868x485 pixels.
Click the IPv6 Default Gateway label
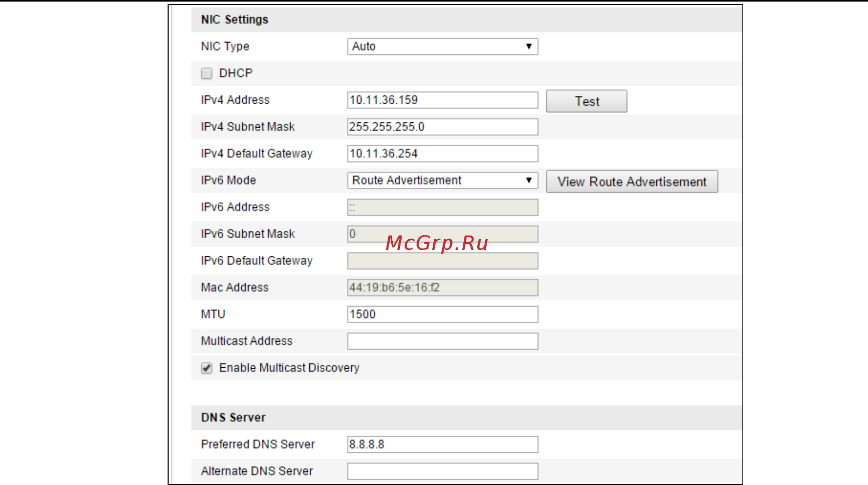(x=256, y=261)
